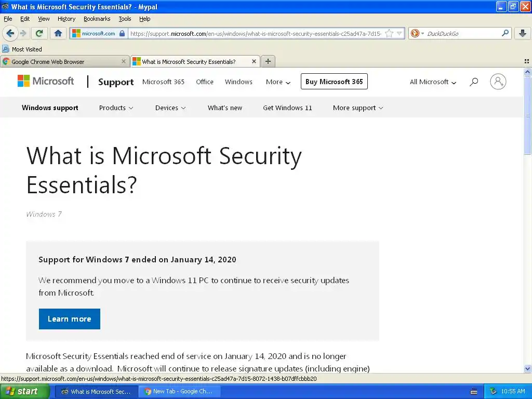This screenshot has height=399, width=532.
Task: Click into the URL address field
Action: click(x=256, y=33)
